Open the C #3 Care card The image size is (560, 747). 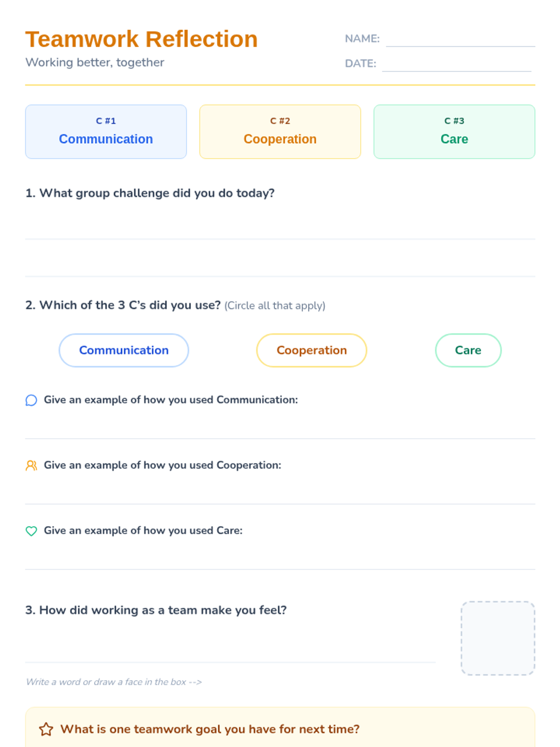pyautogui.click(x=454, y=132)
